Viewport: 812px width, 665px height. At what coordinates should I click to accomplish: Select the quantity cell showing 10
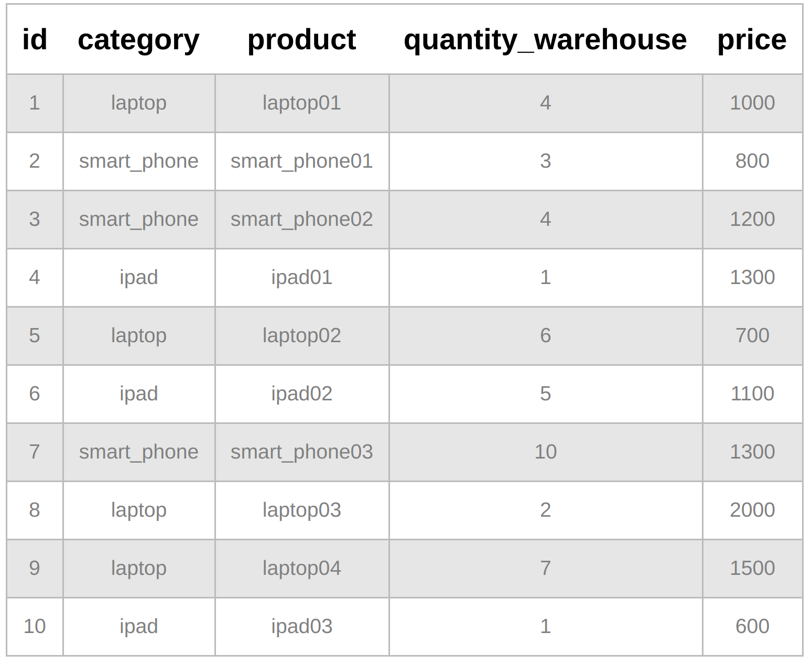pos(545,452)
